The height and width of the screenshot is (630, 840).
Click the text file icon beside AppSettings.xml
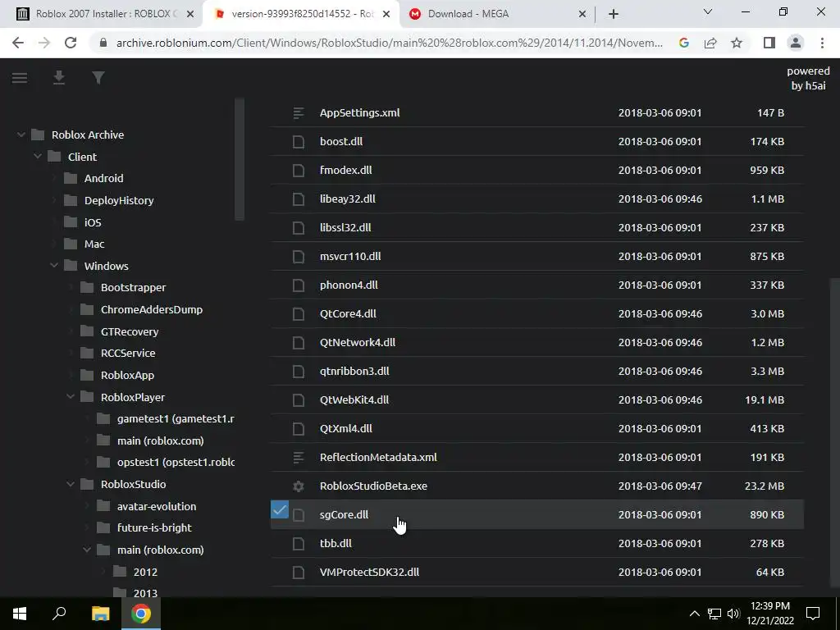(x=299, y=113)
